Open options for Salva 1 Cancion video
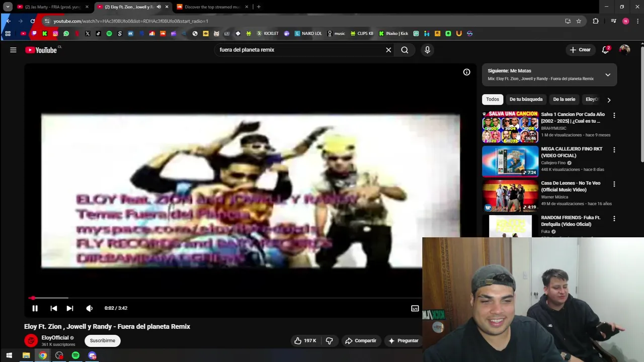This screenshot has width=644, height=362. click(614, 115)
